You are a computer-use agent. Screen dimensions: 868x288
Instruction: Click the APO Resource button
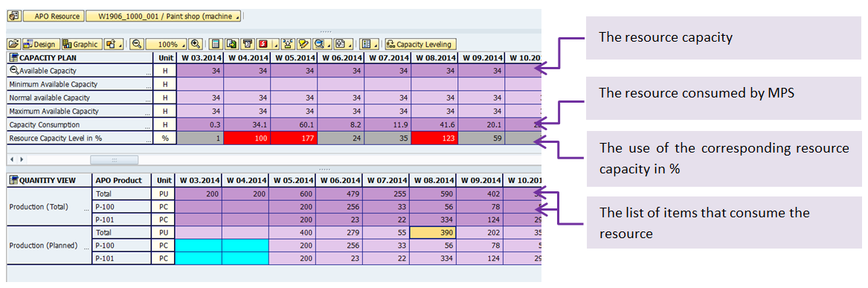54,16
